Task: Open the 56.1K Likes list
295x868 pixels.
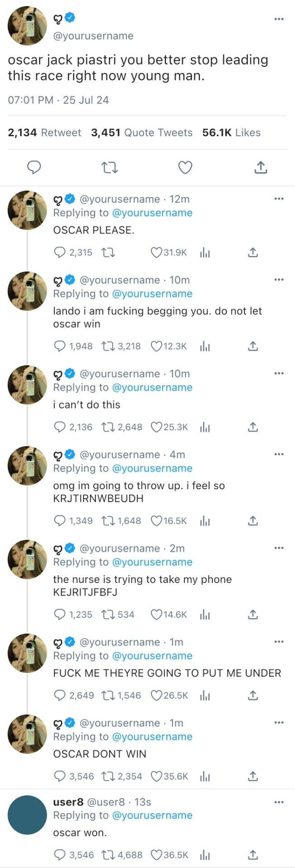Action: click(x=231, y=132)
